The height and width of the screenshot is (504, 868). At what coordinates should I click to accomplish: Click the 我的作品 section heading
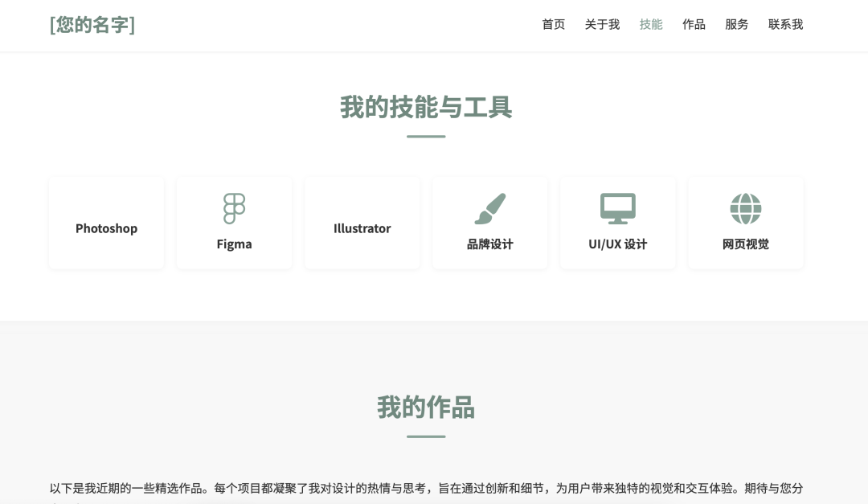point(425,408)
